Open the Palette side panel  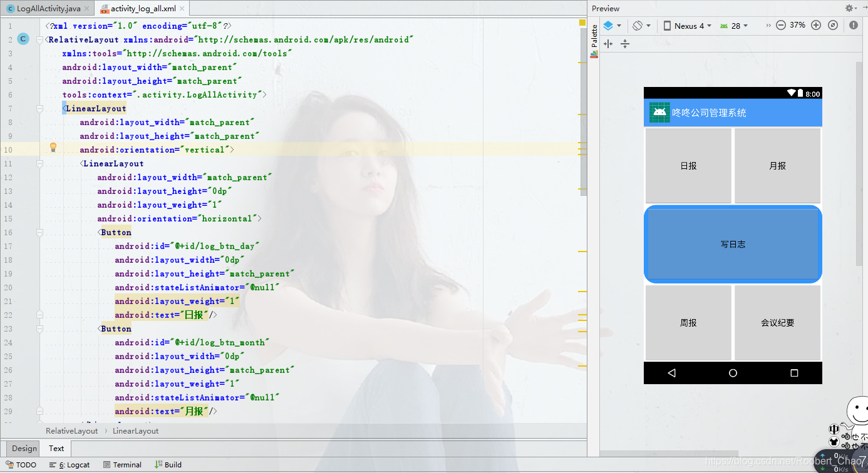pyautogui.click(x=594, y=41)
